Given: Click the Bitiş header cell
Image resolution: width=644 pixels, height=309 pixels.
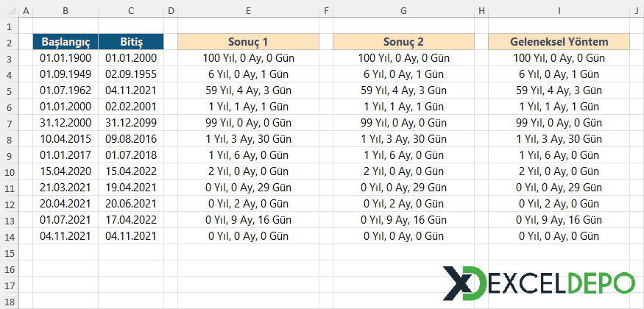Looking at the screenshot, I should click(131, 41).
